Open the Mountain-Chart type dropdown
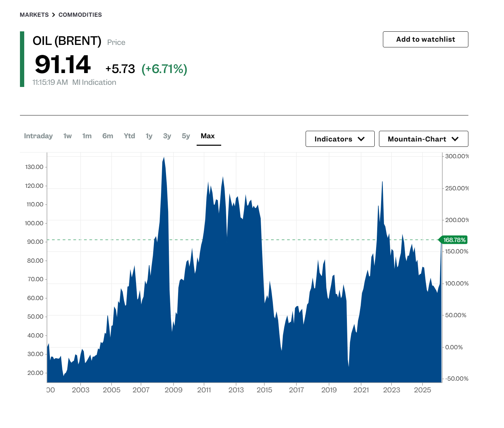This screenshot has width=504, height=428. pyautogui.click(x=424, y=139)
